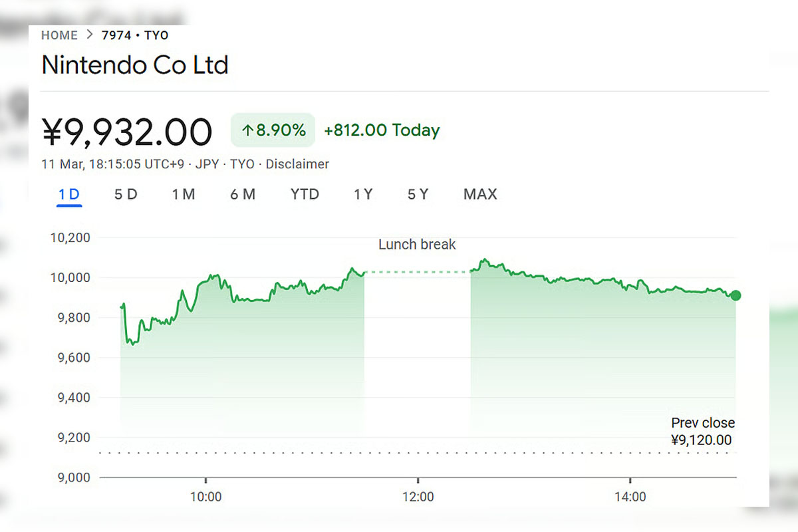This screenshot has width=798, height=532.
Task: View the 6M performance chart
Action: (x=243, y=194)
